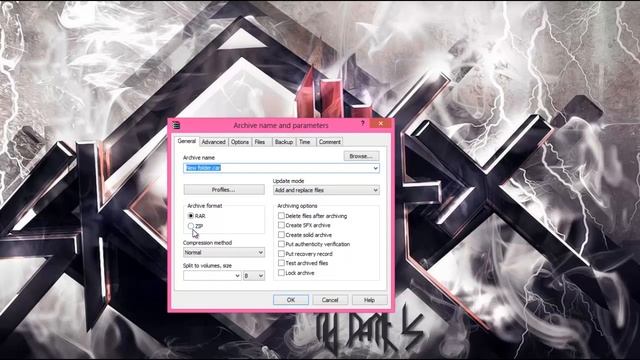Select the ZIP archive format
The image size is (640, 360).
(191, 226)
